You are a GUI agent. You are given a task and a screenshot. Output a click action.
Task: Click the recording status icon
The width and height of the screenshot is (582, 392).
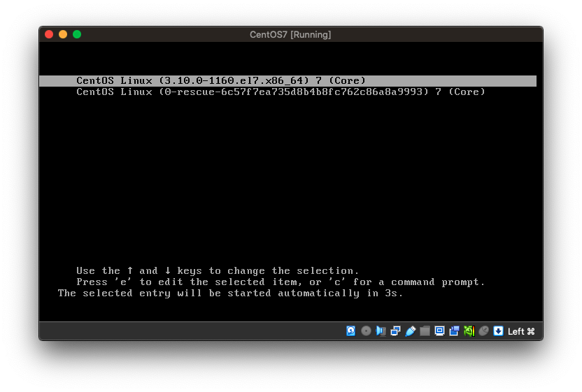(454, 331)
